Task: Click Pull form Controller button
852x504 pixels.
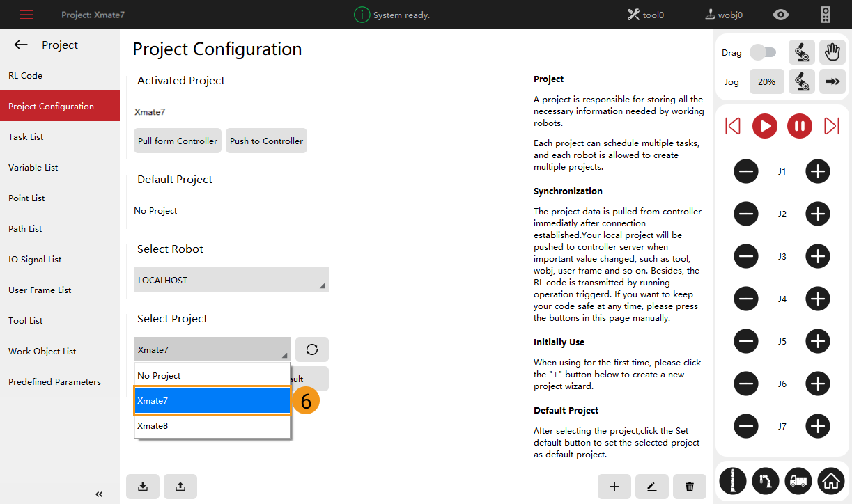Action: tap(177, 141)
